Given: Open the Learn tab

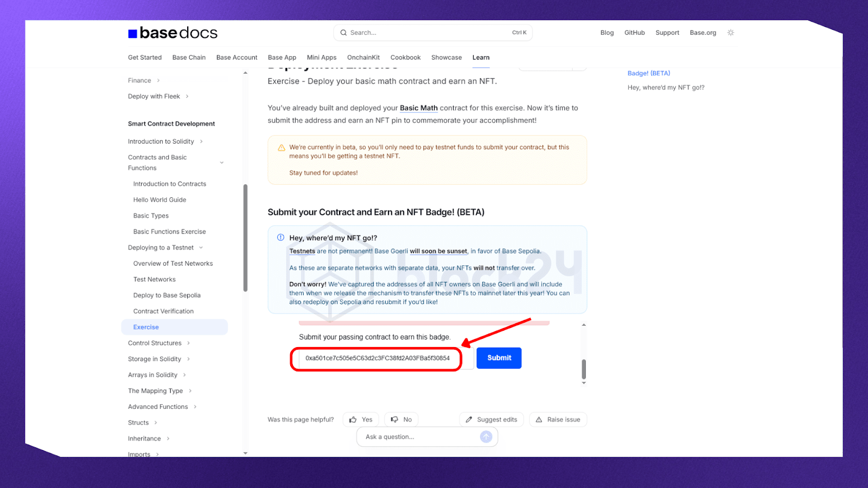Looking at the screenshot, I should point(481,57).
